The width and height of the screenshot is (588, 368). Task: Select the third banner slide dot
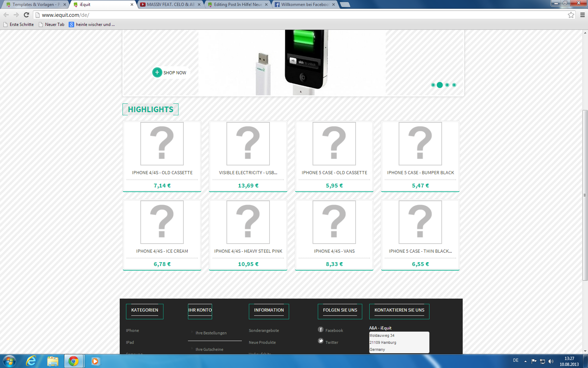click(447, 85)
